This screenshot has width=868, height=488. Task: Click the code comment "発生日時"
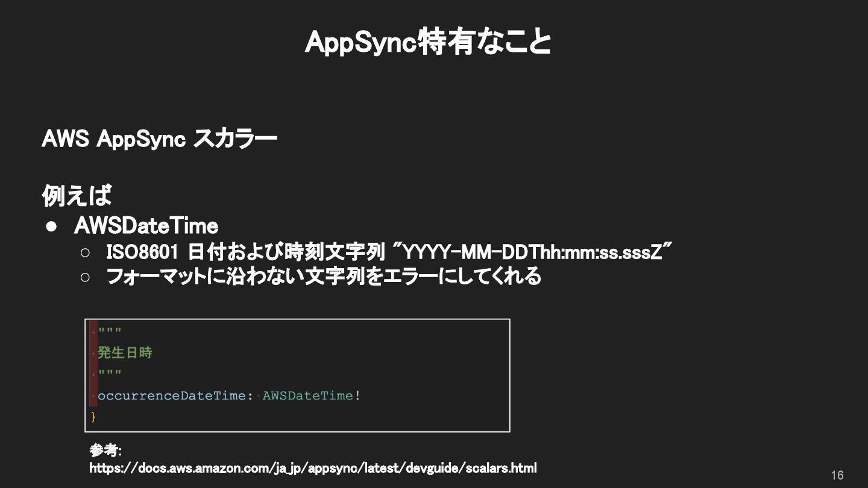click(x=125, y=353)
